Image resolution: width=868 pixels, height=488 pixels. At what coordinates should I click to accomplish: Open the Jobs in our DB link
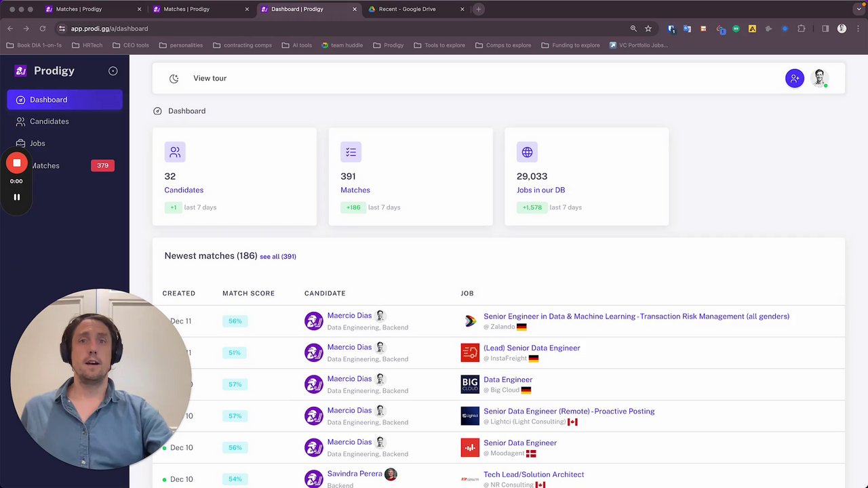[x=540, y=190]
